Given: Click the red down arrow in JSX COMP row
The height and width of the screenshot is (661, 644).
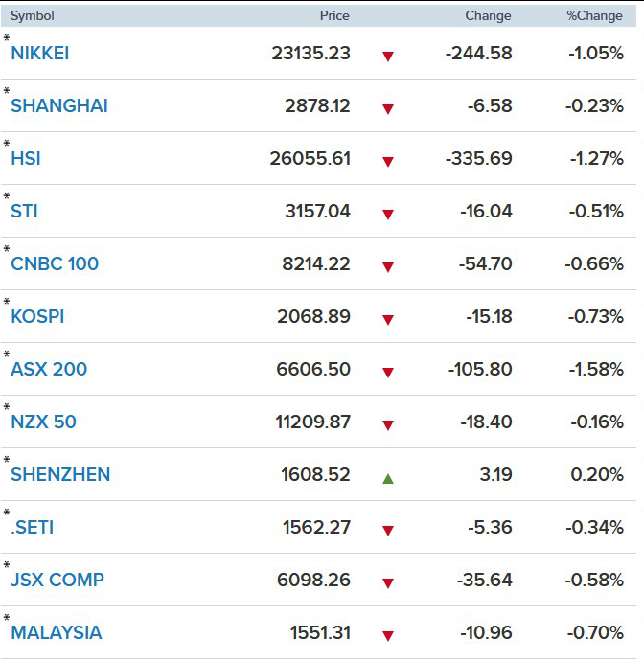Looking at the screenshot, I should [387, 583].
